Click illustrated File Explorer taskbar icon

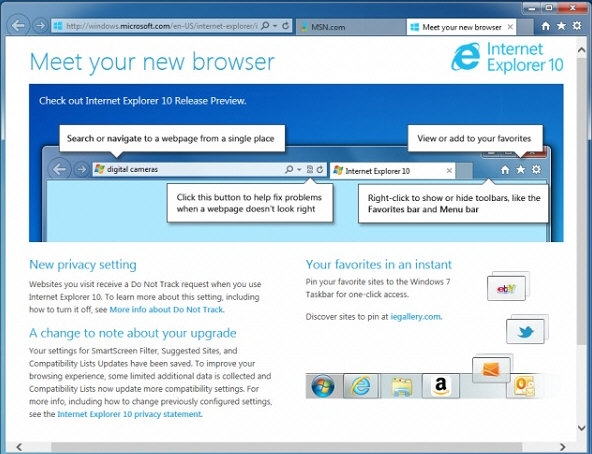pyautogui.click(x=401, y=387)
